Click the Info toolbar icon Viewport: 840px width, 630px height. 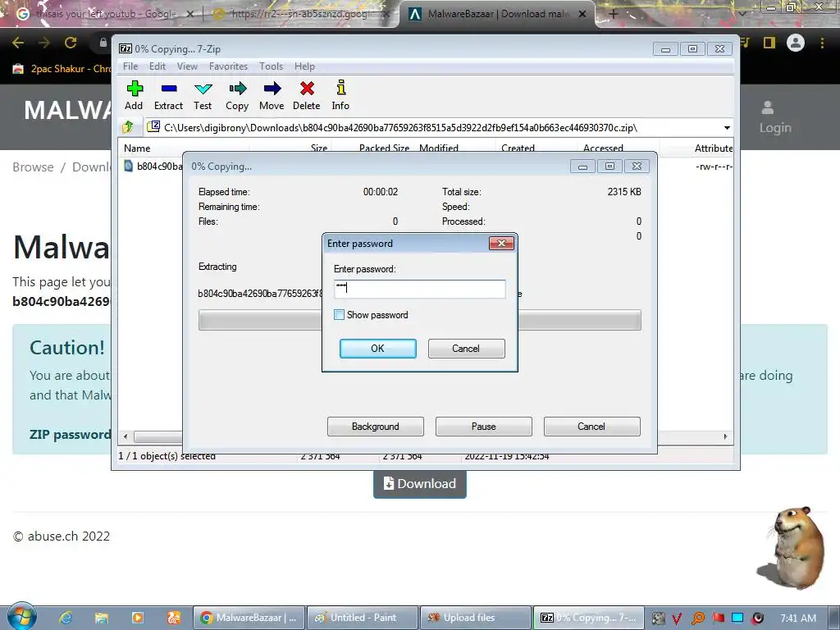coord(340,95)
